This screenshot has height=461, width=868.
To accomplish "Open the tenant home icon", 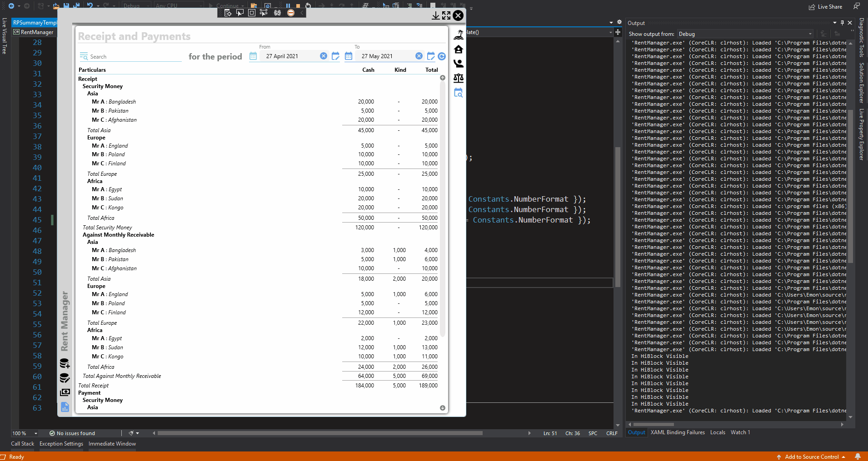I will (459, 49).
